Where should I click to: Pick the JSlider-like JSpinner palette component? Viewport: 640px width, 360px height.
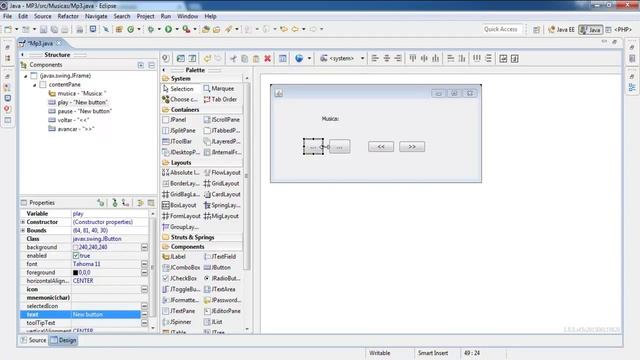tap(177, 322)
